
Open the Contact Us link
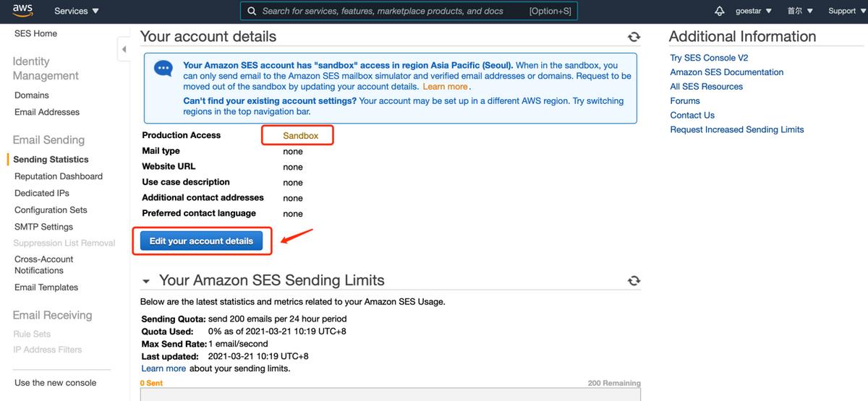tap(692, 116)
